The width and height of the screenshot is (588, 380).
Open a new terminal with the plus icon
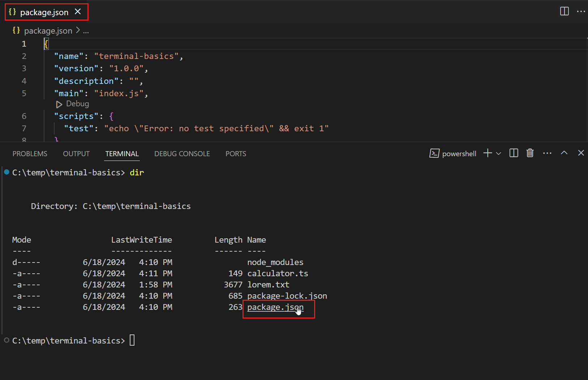487,153
